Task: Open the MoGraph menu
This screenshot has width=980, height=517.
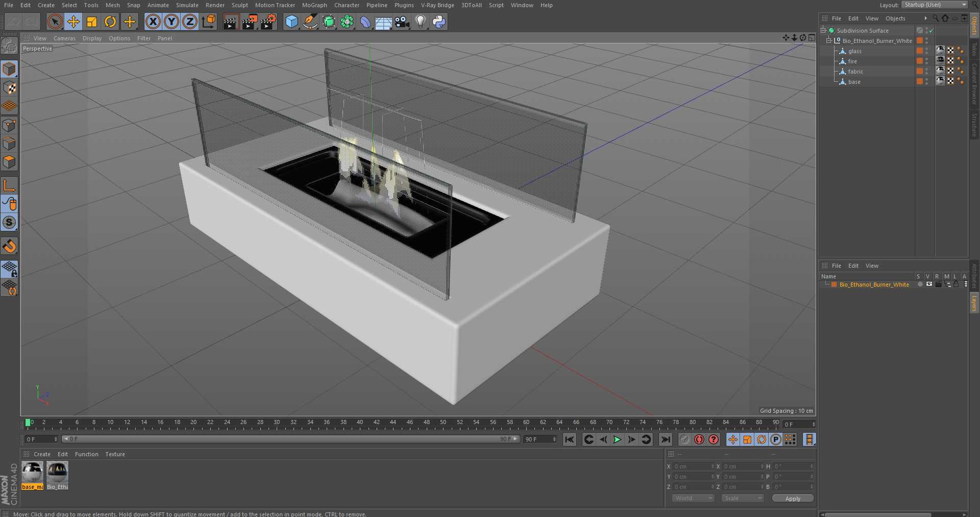Action: pyautogui.click(x=314, y=5)
